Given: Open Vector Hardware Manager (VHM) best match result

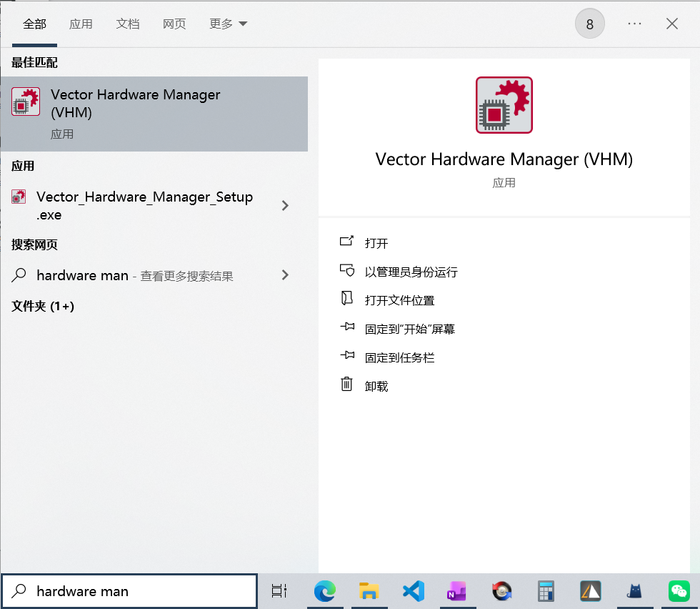Looking at the screenshot, I should tap(154, 114).
